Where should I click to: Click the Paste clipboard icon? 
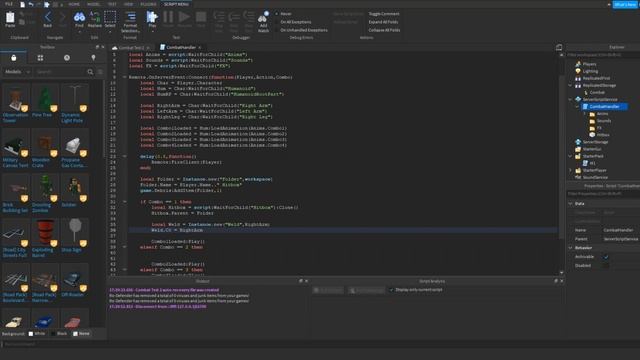click(x=10, y=19)
